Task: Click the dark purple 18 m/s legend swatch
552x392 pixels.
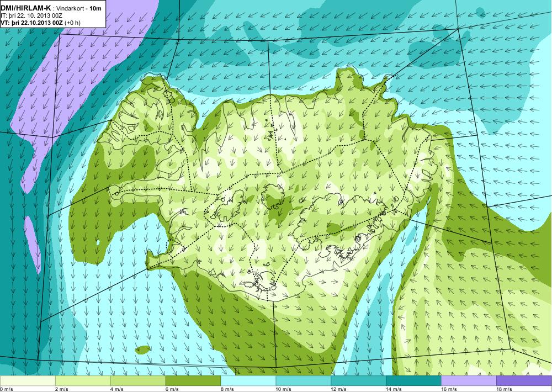Action: point(524,381)
